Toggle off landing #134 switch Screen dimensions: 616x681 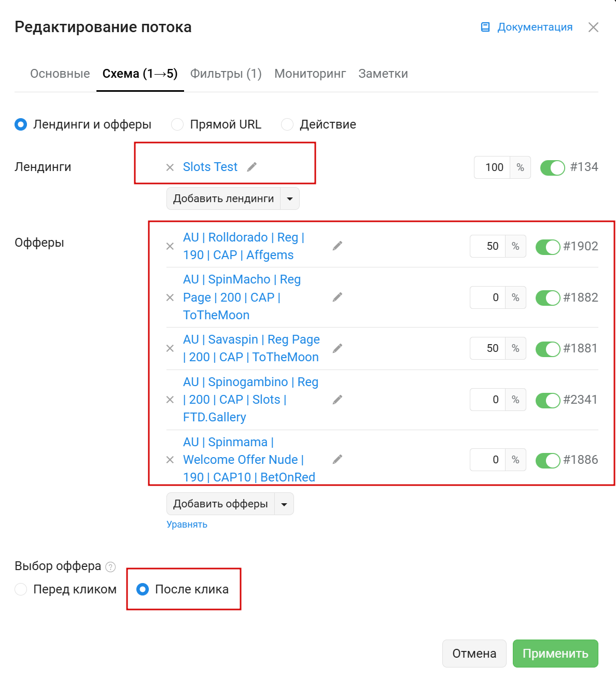552,168
